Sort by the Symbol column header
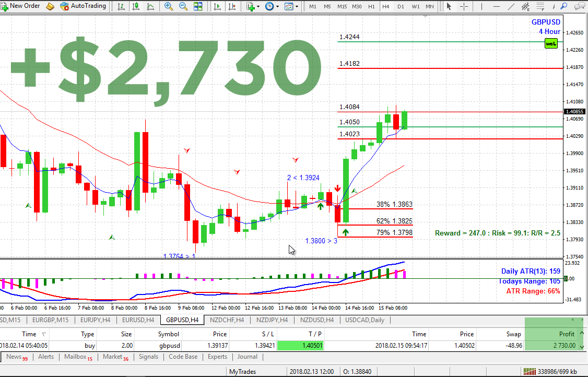 point(168,334)
